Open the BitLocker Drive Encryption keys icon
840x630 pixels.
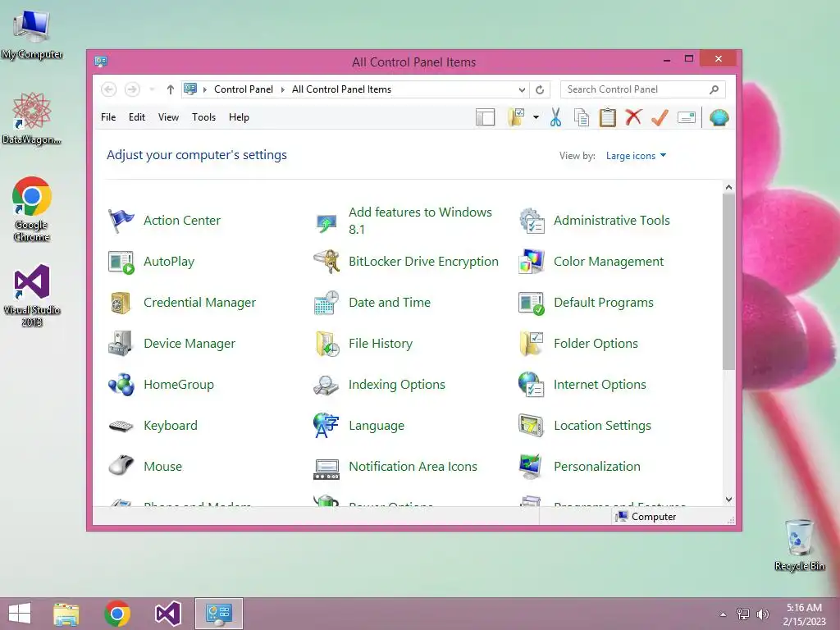click(326, 262)
